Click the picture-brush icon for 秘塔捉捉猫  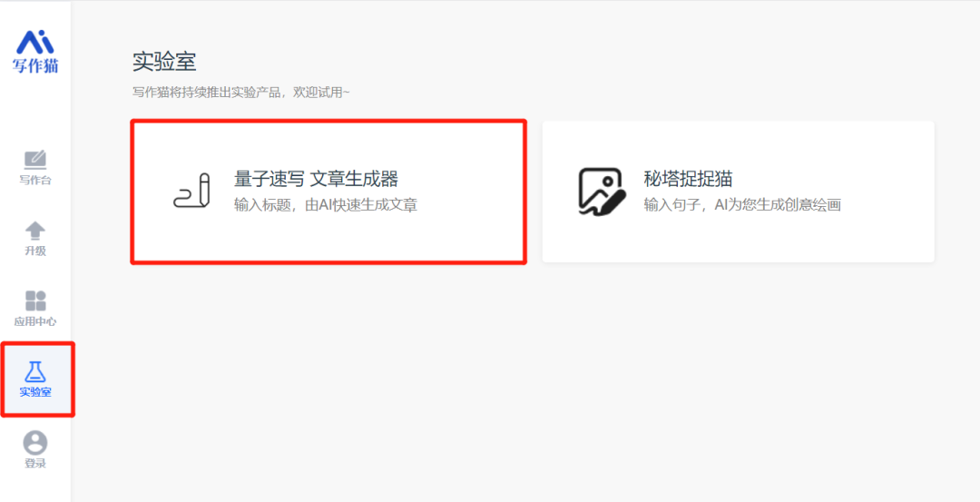click(x=602, y=192)
